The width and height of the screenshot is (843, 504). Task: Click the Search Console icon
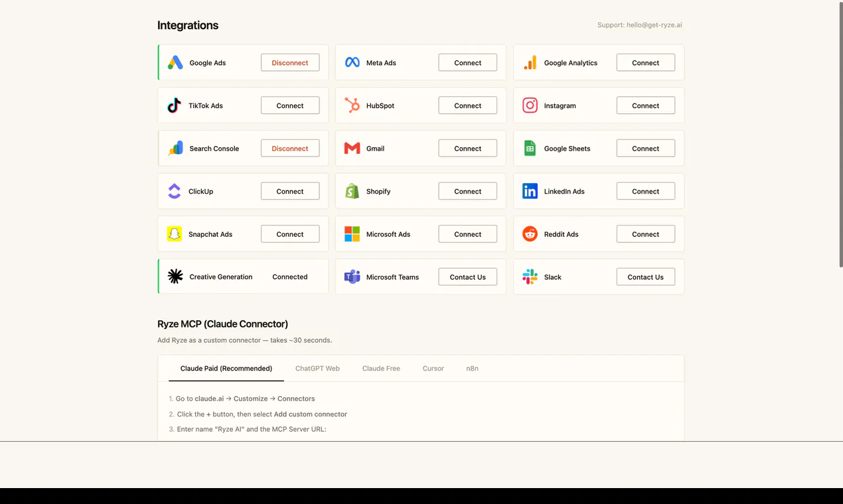[x=175, y=149]
